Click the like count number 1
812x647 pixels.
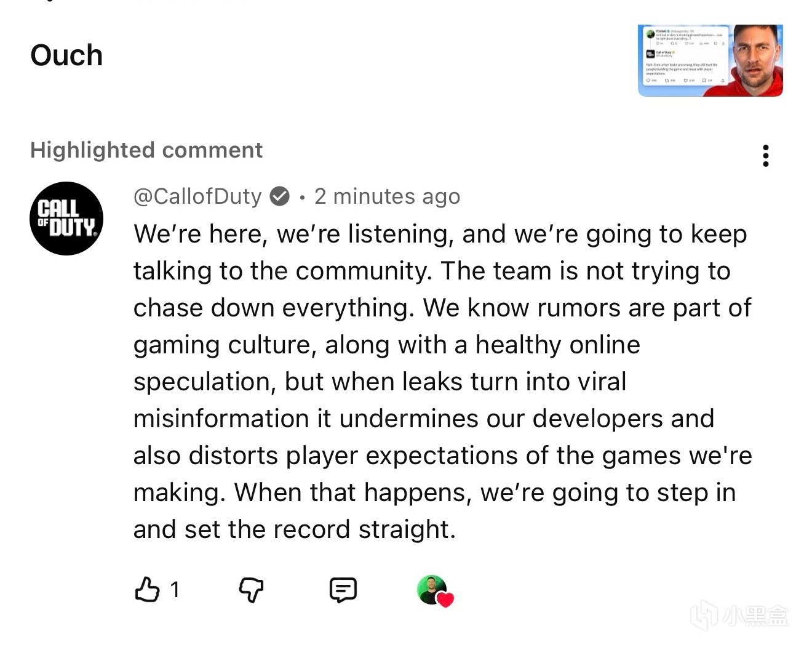point(175,590)
